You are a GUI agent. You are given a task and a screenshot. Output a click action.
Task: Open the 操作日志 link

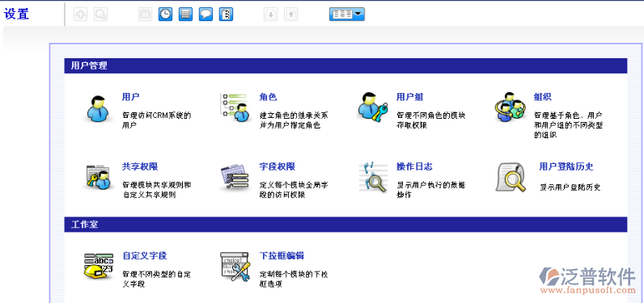(x=414, y=167)
